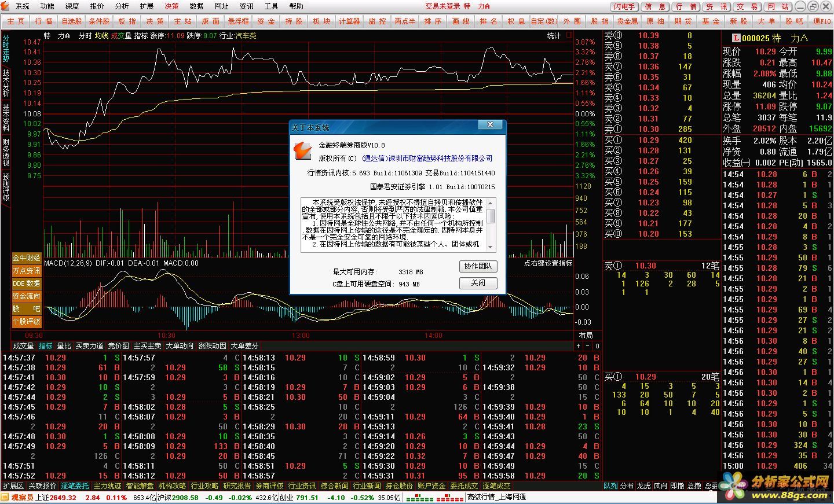Screen dimensions: 834x504
Task: Switch to the 财务透视 sidebar tab
Action: point(6,152)
